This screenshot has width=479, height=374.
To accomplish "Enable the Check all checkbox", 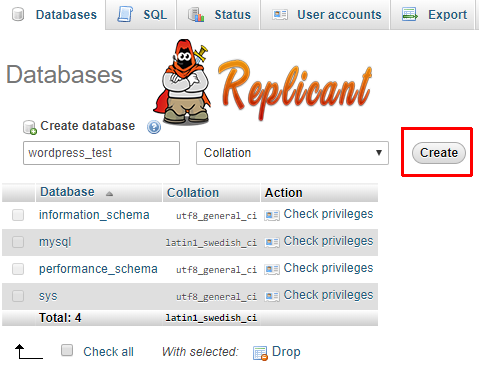I will click(x=67, y=350).
